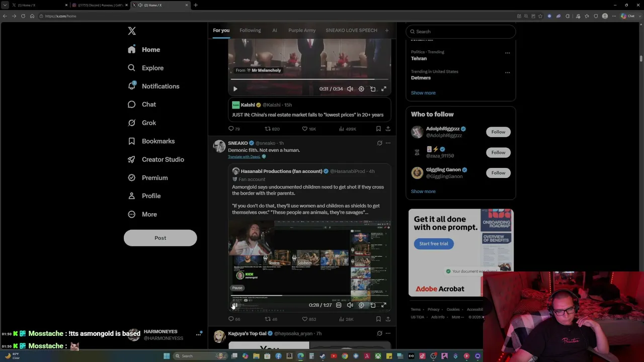The image size is (644, 362).
Task: Like SNEAKO's post
Action: click(x=309, y=319)
